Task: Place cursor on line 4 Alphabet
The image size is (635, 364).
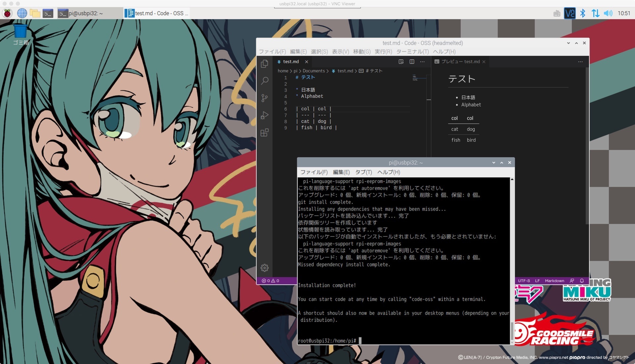Action: (x=312, y=96)
